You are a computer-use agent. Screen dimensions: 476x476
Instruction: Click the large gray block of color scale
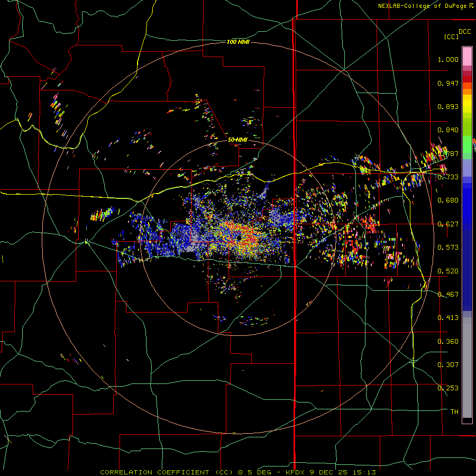pyautogui.click(x=467, y=368)
